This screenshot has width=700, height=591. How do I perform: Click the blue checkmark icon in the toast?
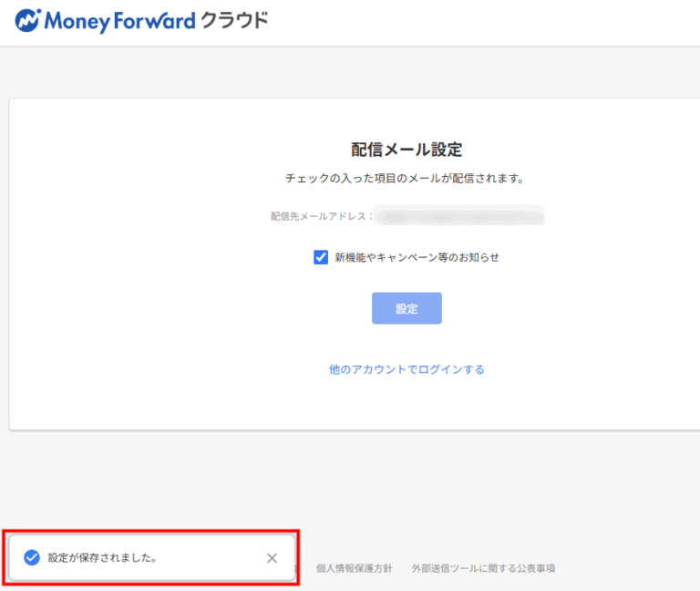(x=32, y=557)
